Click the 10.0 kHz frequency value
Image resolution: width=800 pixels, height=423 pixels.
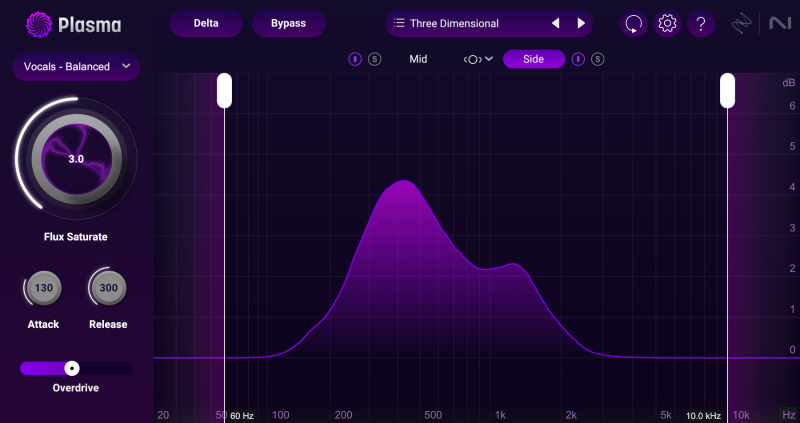pos(704,416)
